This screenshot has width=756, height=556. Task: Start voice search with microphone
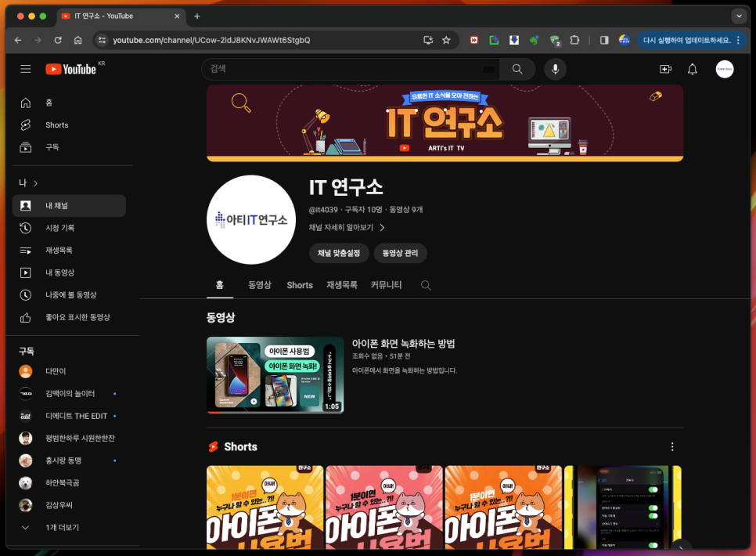pyautogui.click(x=556, y=69)
